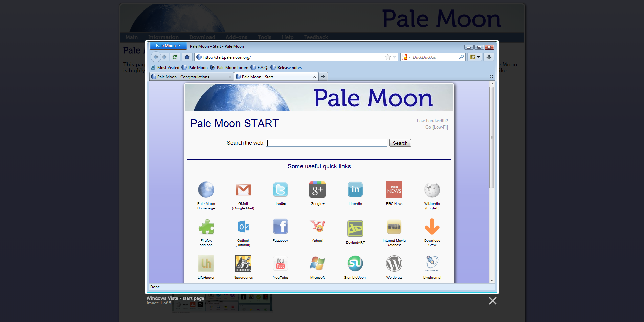
Task: Open the Pale Moon forum bookmark
Action: (x=229, y=68)
